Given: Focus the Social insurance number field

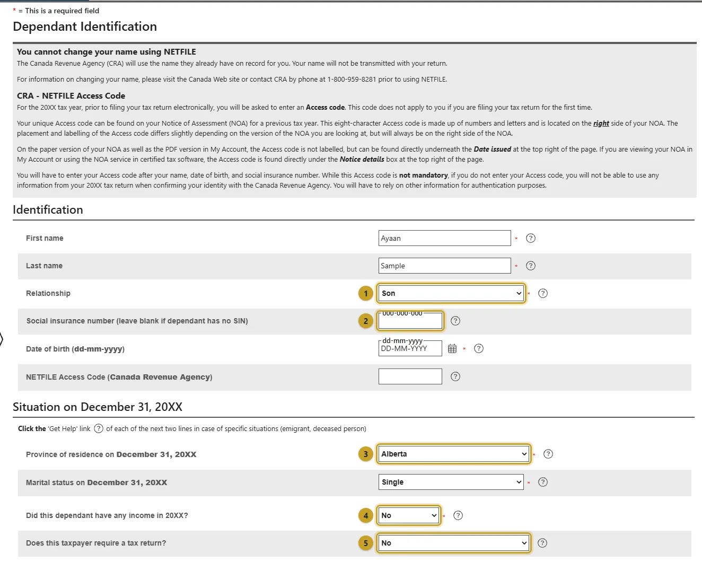Looking at the screenshot, I should pyautogui.click(x=410, y=321).
